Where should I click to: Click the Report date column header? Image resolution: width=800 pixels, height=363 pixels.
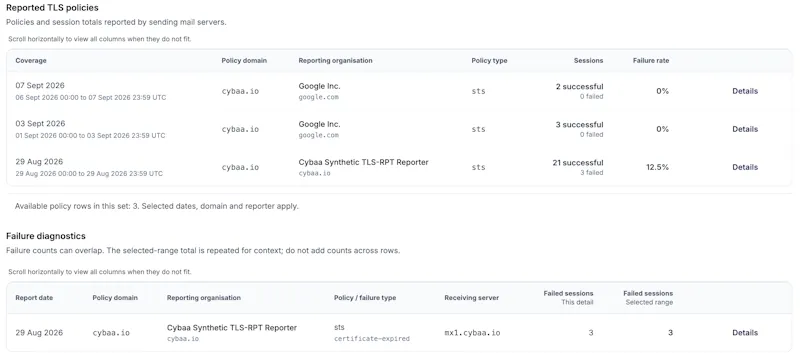click(34, 298)
